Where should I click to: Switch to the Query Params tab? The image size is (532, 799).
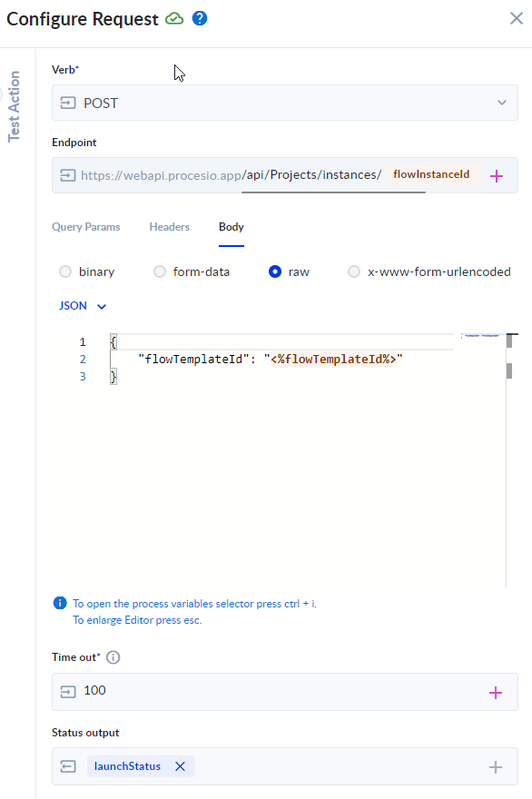click(x=86, y=227)
